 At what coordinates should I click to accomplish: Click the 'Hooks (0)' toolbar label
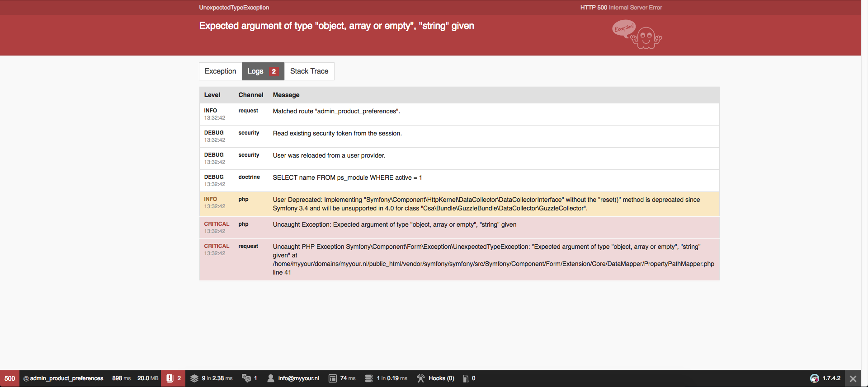point(441,378)
